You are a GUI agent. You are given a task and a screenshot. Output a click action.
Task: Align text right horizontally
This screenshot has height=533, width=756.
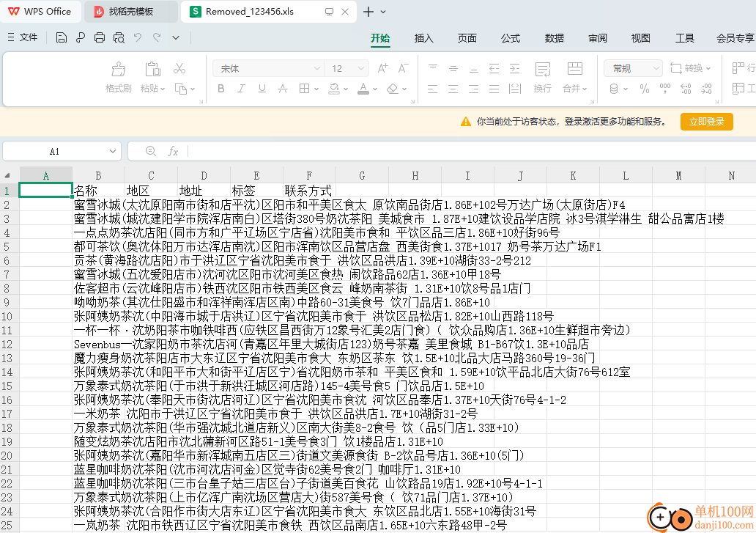[x=474, y=89]
